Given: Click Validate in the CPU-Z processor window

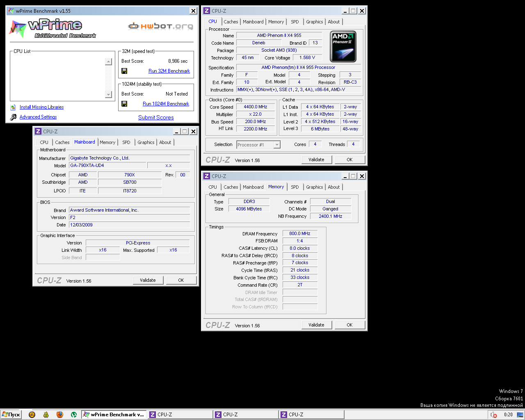Looking at the screenshot, I should click(316, 160).
